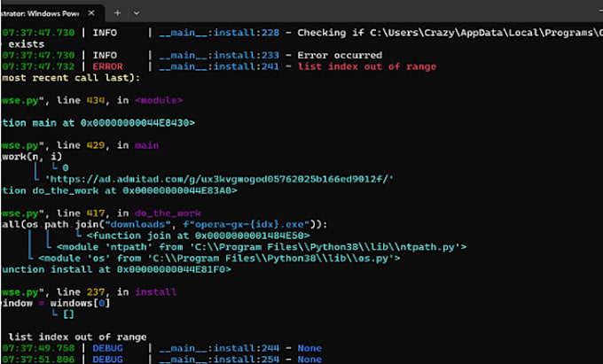Open a new terminal tab with plus
603x364 pixels.
[x=117, y=13]
